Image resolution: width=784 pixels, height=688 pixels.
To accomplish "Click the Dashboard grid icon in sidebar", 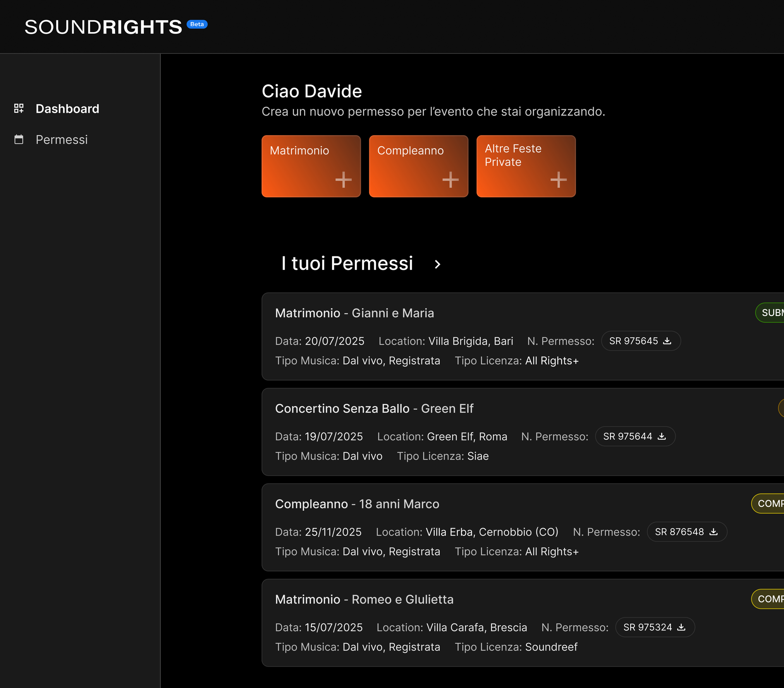I will (19, 108).
